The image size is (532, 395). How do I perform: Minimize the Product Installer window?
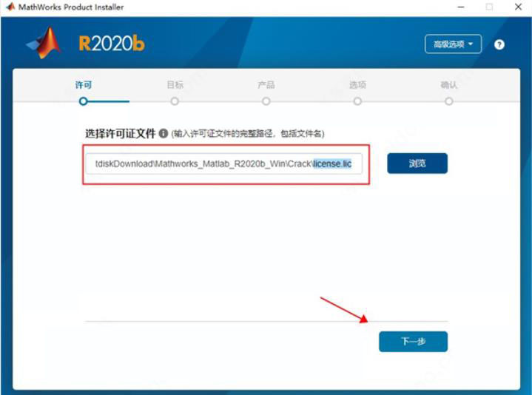[461, 7]
